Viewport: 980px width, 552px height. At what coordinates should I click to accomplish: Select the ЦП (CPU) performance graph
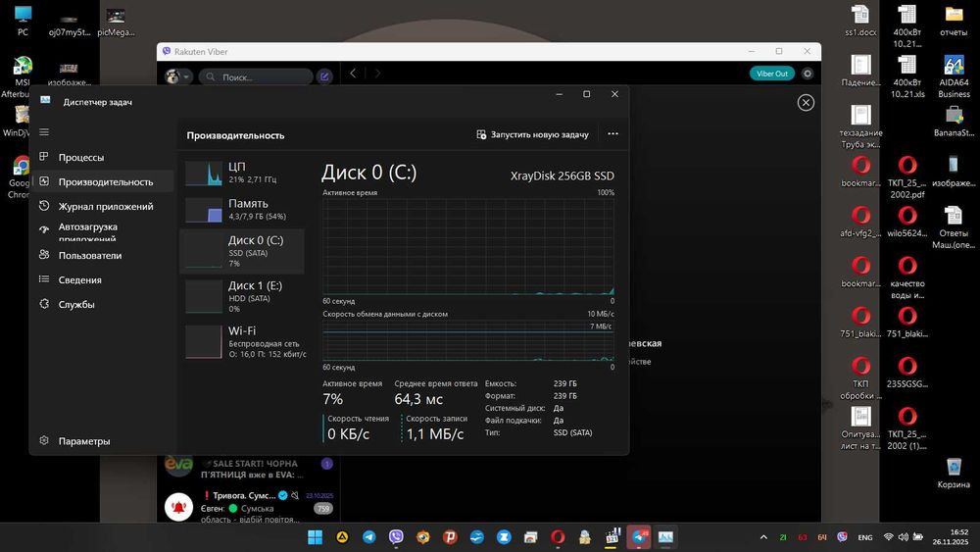242,174
